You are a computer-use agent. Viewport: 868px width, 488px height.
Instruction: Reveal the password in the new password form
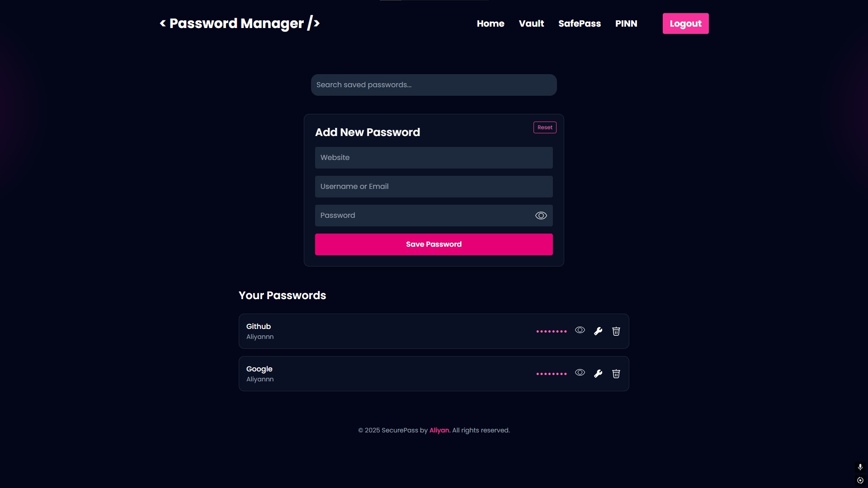point(541,216)
